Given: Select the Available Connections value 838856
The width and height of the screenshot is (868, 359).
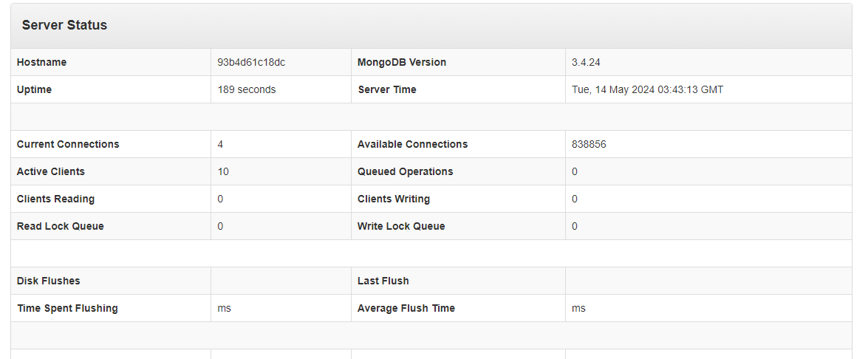Looking at the screenshot, I should [x=589, y=144].
